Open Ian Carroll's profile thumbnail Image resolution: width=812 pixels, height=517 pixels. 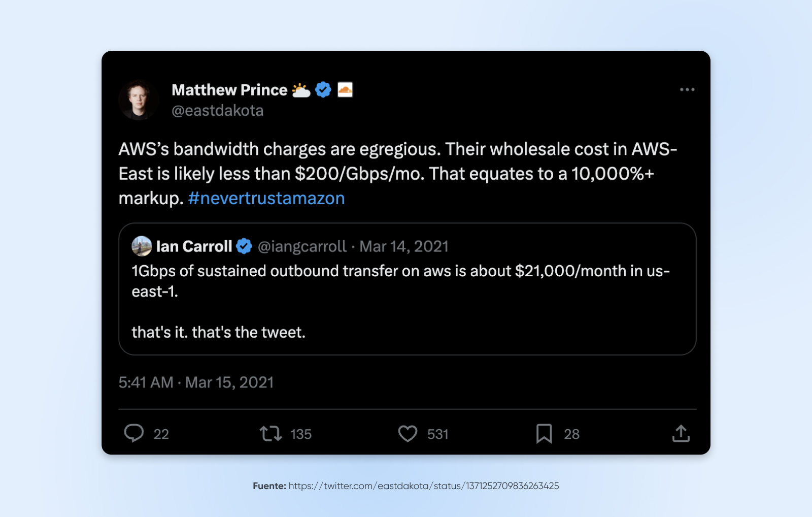click(x=143, y=246)
